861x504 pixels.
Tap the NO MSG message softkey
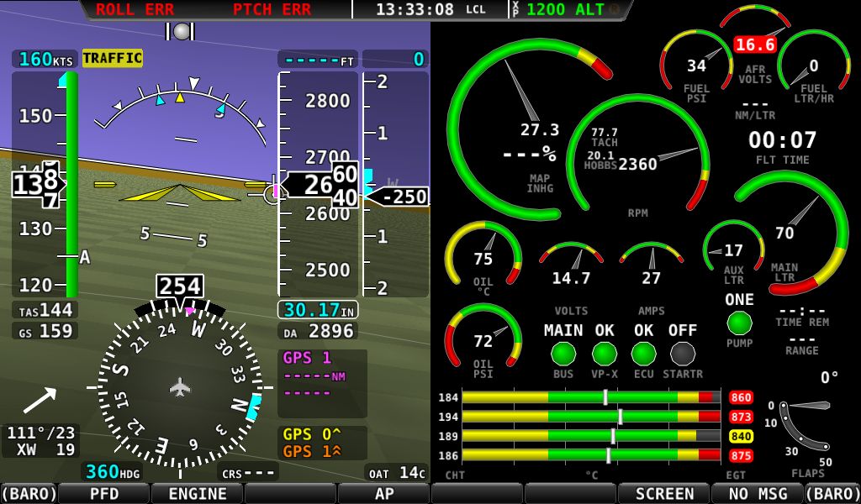coord(758,494)
